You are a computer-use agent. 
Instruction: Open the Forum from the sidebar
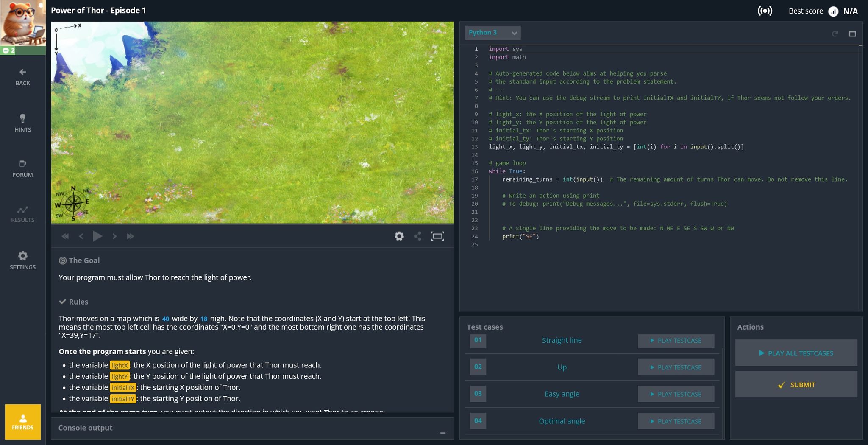click(22, 168)
